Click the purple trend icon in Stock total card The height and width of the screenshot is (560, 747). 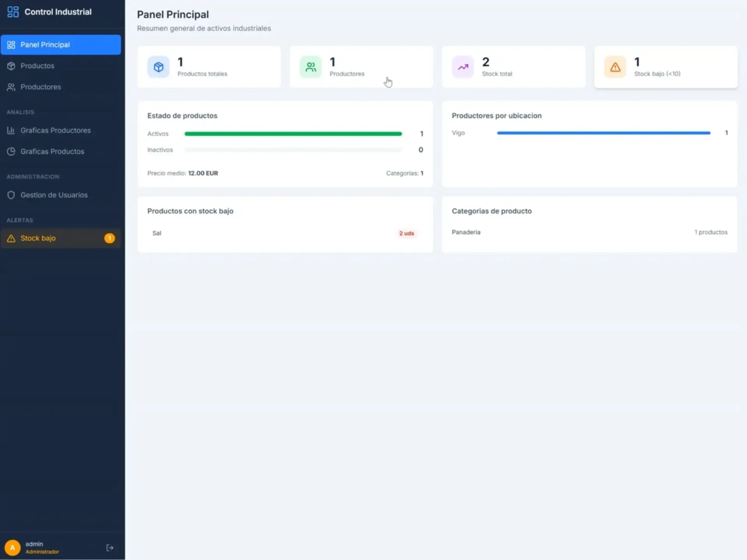coord(463,67)
